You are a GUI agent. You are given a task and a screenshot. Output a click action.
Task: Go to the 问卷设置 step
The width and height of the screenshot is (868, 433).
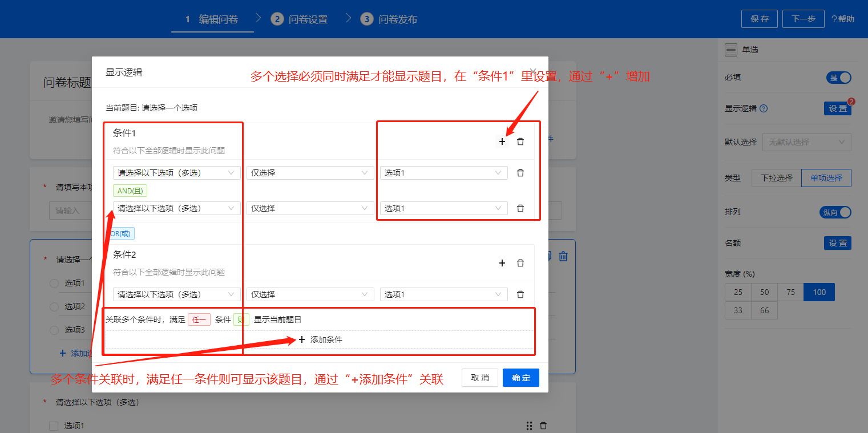[301, 19]
